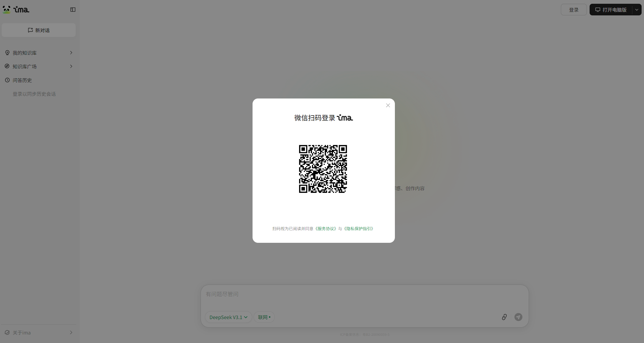Open the DeepSeek V3.1 model dropdown

[x=228, y=317]
